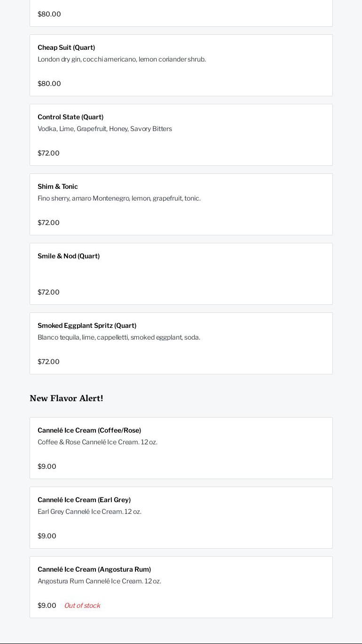
Task: Click the red Out of stock label
Action: pyautogui.click(x=82, y=605)
